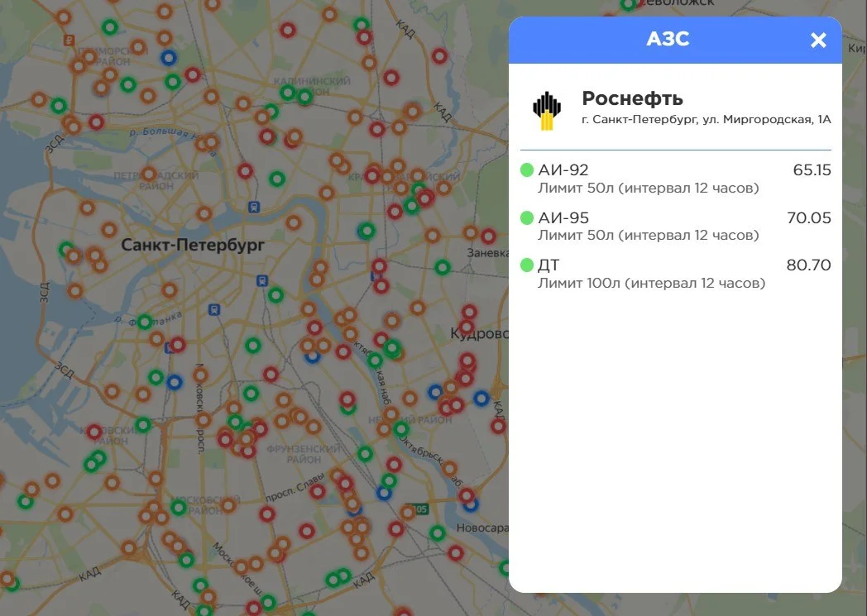The height and width of the screenshot is (616, 867).
Task: Select the blue station marker near Приморский район
Action: click(169, 57)
